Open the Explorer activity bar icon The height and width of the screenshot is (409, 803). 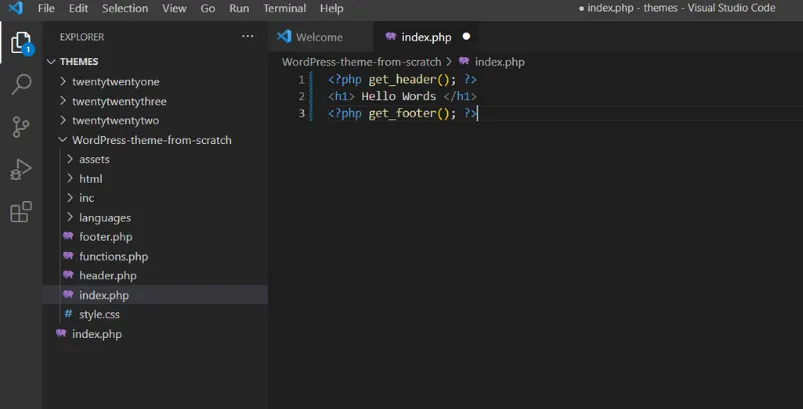22,43
